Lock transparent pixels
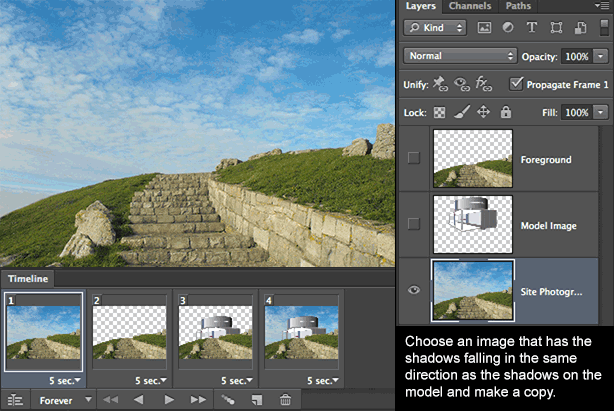The image size is (614, 411). pos(438,113)
